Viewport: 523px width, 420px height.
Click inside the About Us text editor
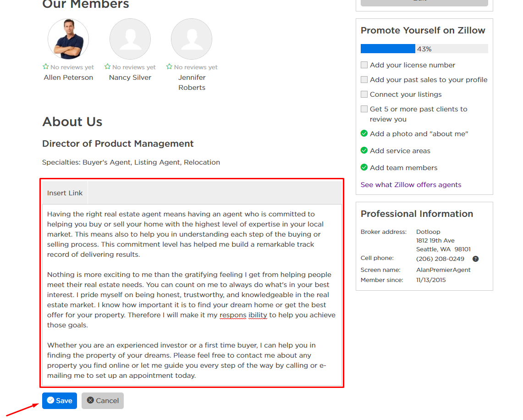pos(192,293)
